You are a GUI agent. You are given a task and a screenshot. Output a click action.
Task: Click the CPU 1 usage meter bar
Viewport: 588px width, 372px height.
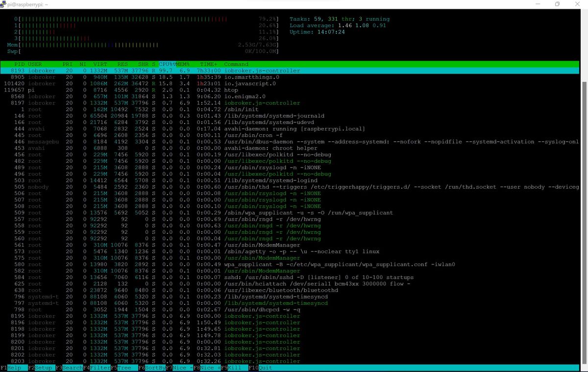coord(146,25)
